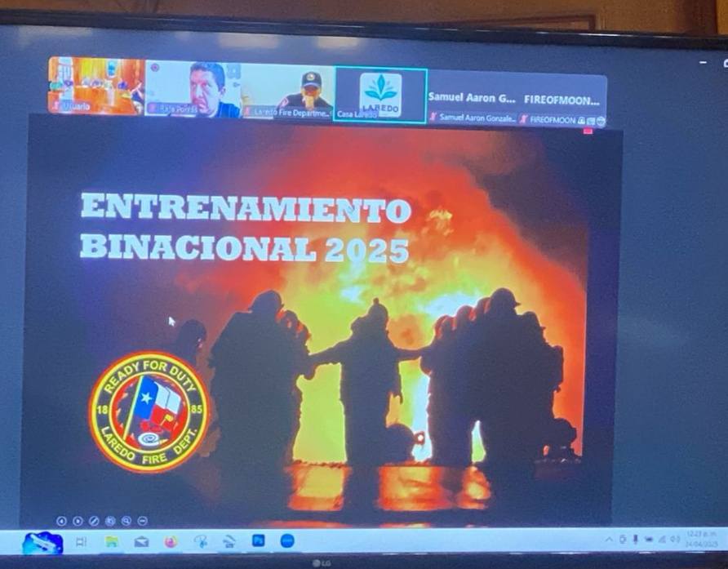Go to the previous slide using the left arrow

(61, 520)
